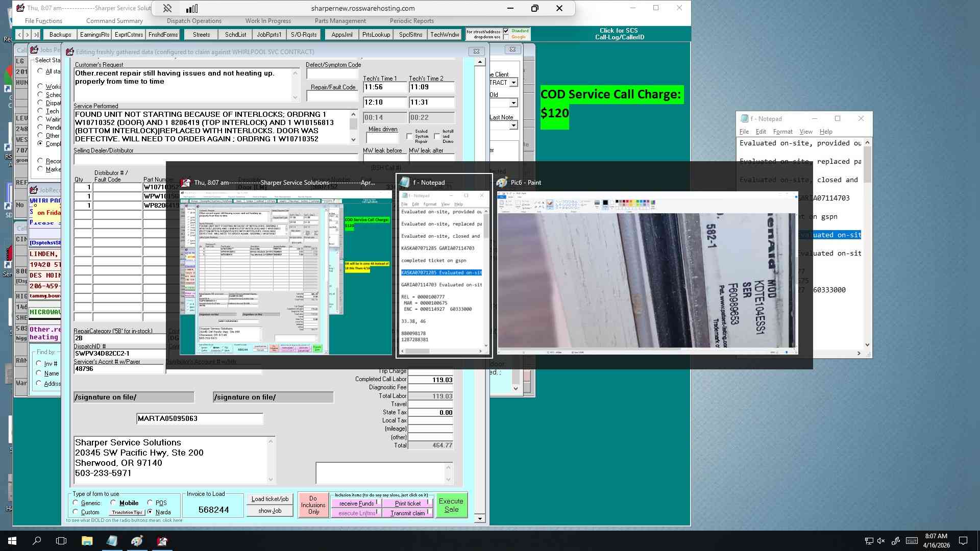Switch to Notepad taskbar icon
The image size is (980, 551).
112,541
